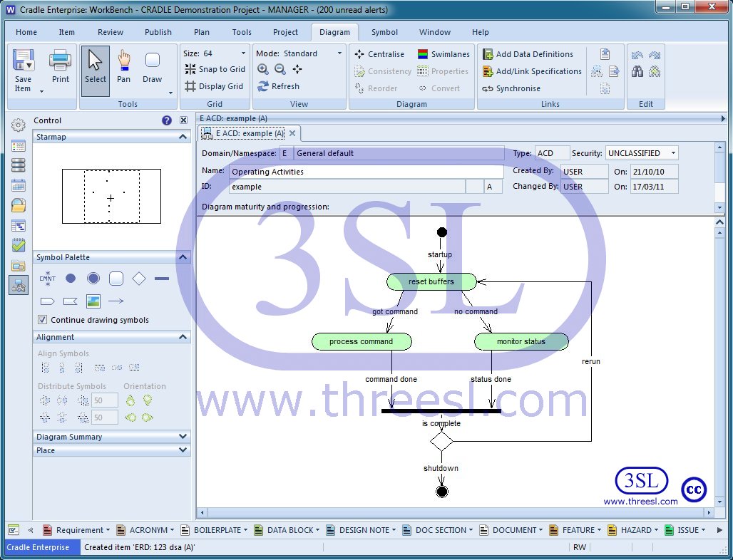
Task: Open the Symbol ribbon tab
Action: click(384, 32)
